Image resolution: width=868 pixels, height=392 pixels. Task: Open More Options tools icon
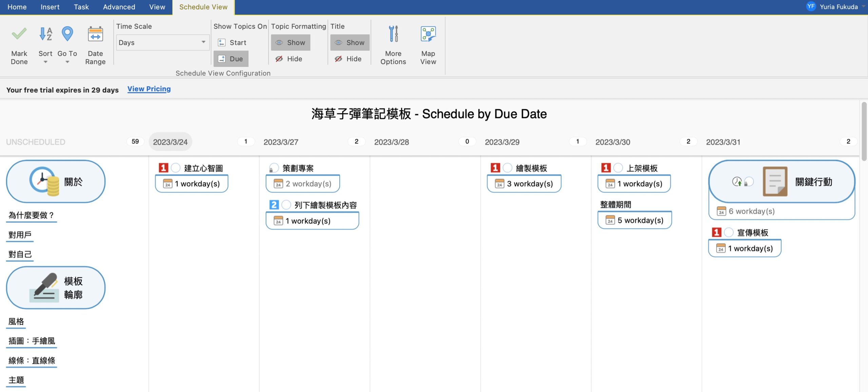(x=393, y=34)
